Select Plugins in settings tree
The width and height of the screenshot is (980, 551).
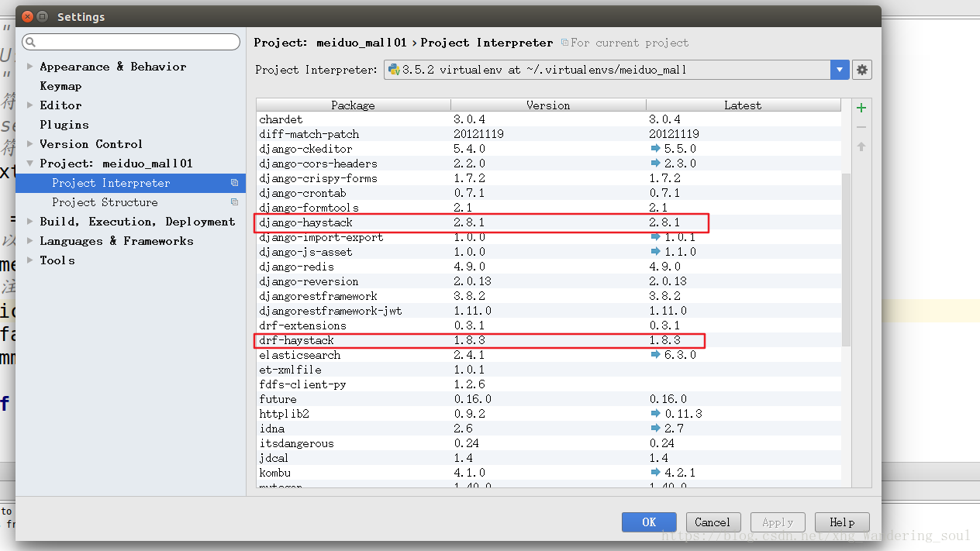pyautogui.click(x=64, y=125)
